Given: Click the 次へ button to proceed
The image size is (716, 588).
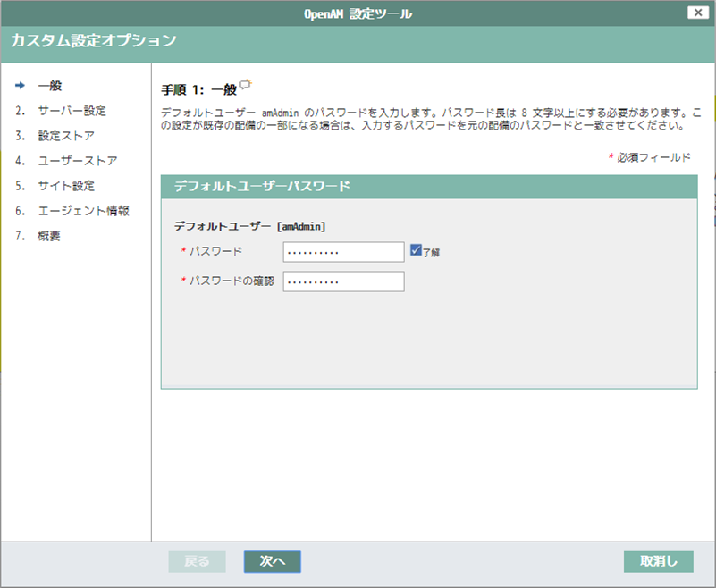Looking at the screenshot, I should click(x=272, y=562).
